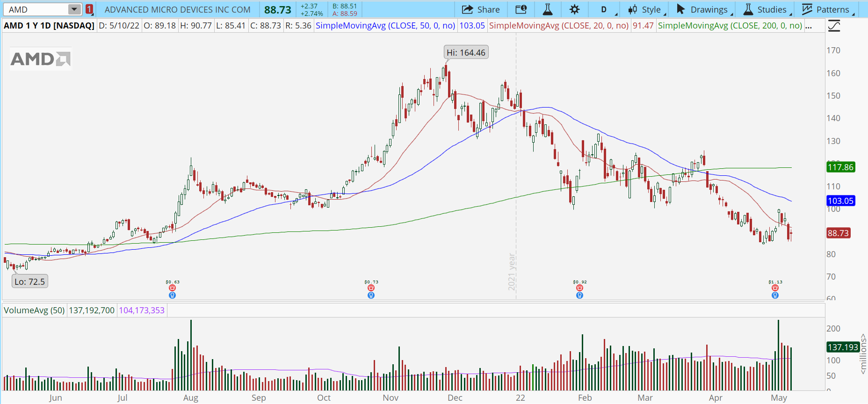Click the $1.13 earnings estimate label
The width and height of the screenshot is (868, 404).
(x=775, y=282)
